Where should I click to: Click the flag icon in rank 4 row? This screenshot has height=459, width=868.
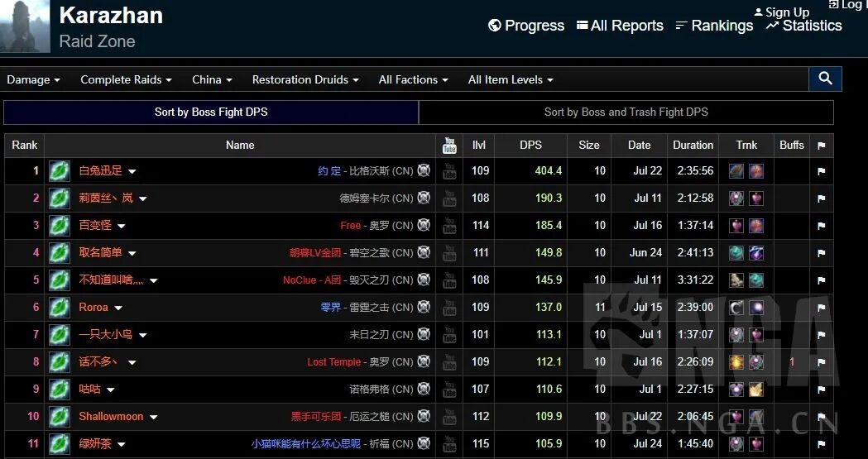point(822,253)
